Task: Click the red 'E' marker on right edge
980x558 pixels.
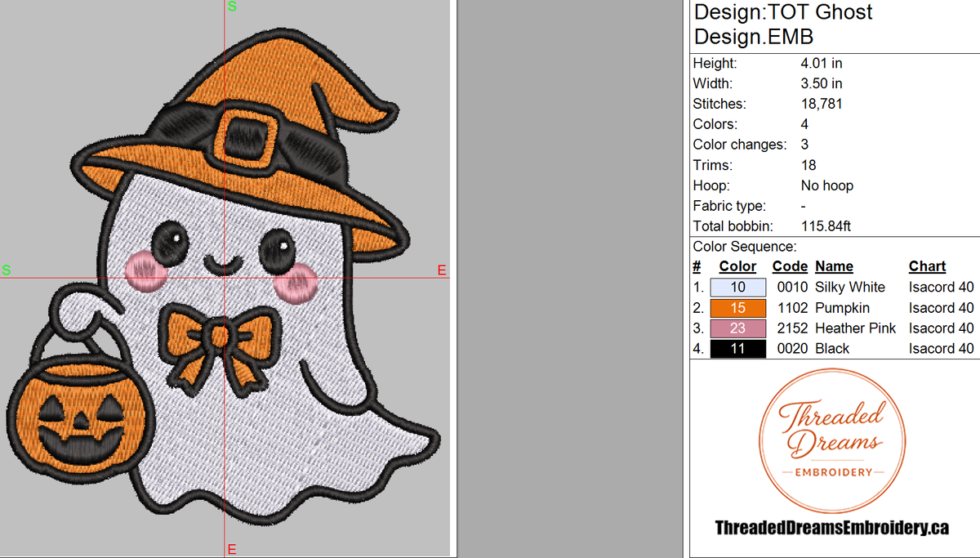Action: (442, 270)
